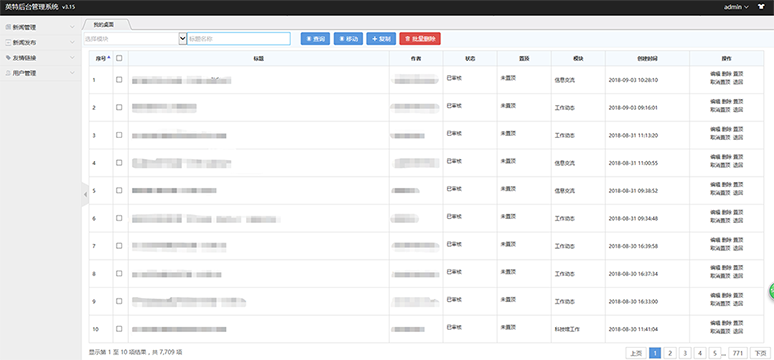Click the blue sort arrow on 序号
Image resolution: width=774 pixels, height=360 pixels.
[109, 58]
